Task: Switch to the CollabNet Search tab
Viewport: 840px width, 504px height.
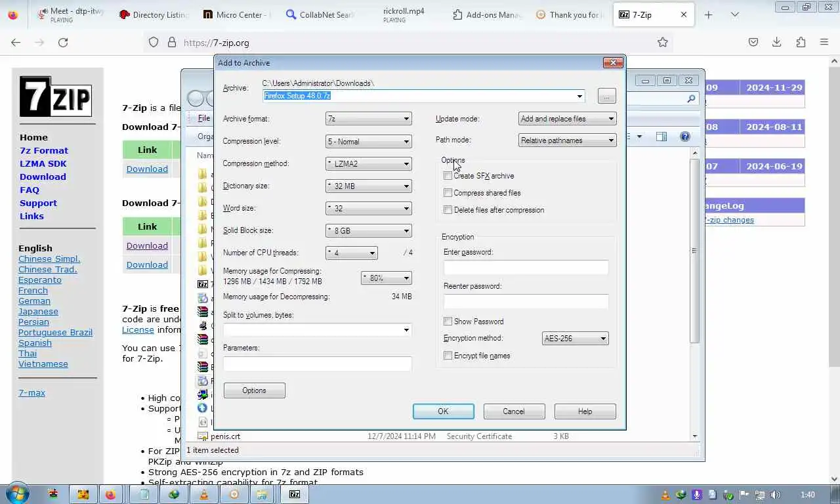Action: click(x=320, y=14)
